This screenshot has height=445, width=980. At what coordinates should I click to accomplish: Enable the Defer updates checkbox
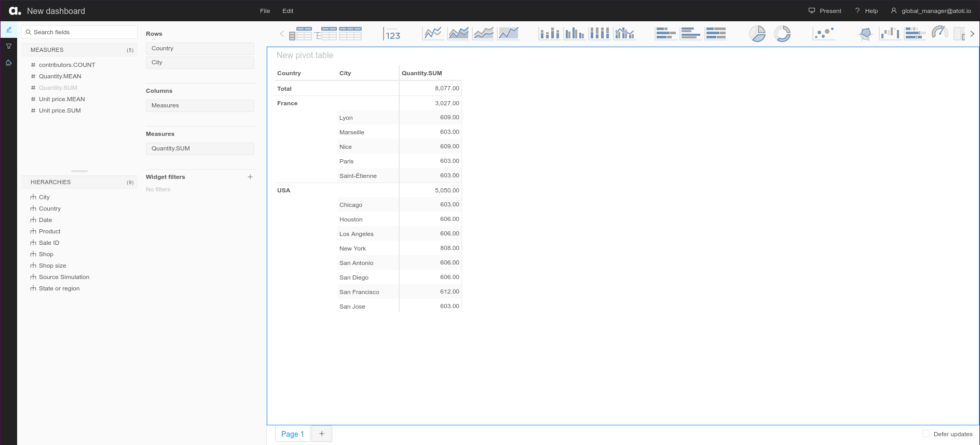(x=926, y=434)
